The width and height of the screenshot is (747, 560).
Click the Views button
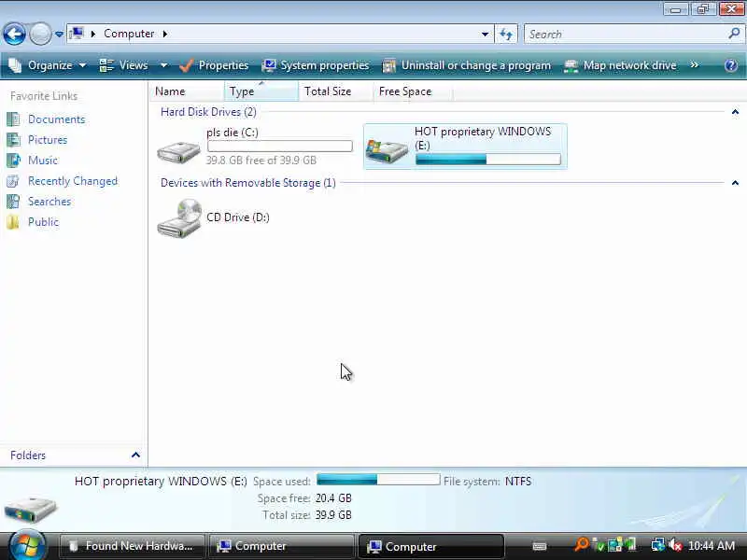pyautogui.click(x=124, y=65)
